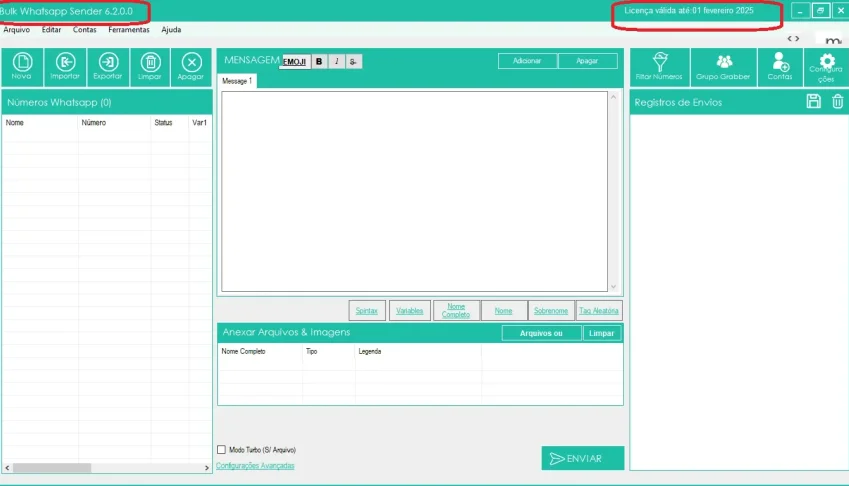This screenshot has height=486, width=849.
Task: Open the Ajuda menu
Action: (x=171, y=30)
